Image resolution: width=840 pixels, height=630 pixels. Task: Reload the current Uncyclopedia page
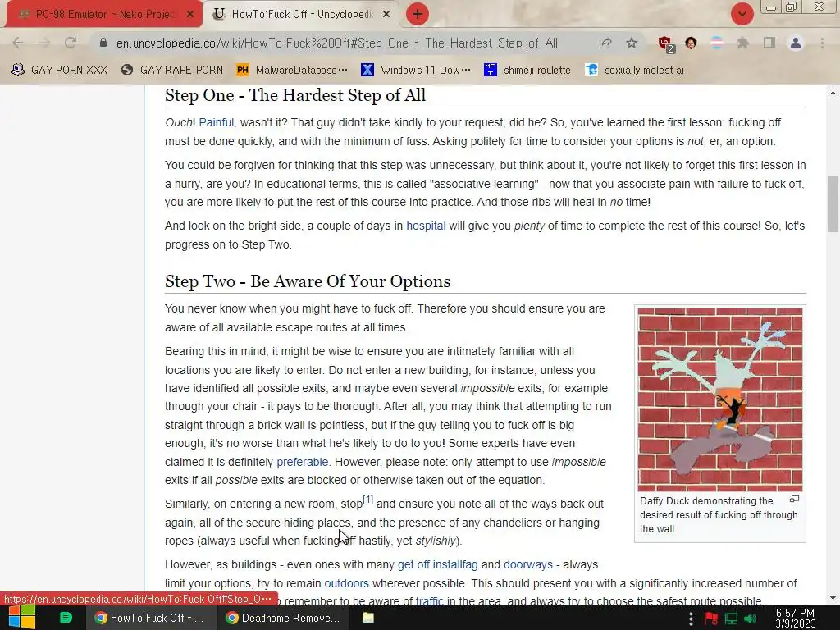[x=71, y=43]
